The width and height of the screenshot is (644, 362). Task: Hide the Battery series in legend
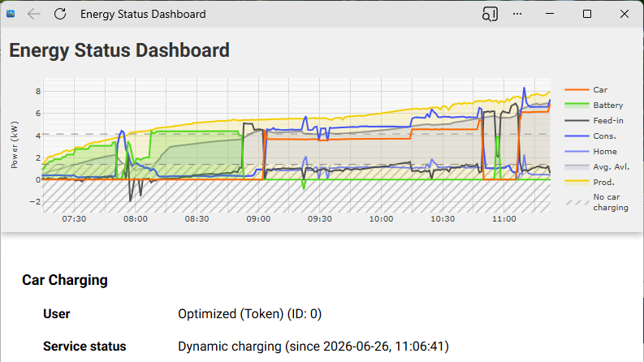pyautogui.click(x=594, y=105)
